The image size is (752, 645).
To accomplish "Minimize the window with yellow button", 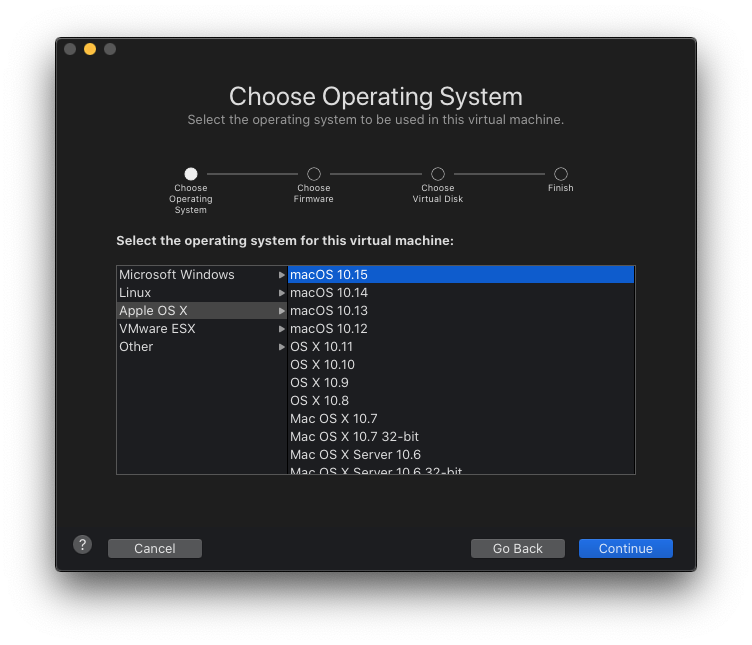I will pyautogui.click(x=90, y=49).
